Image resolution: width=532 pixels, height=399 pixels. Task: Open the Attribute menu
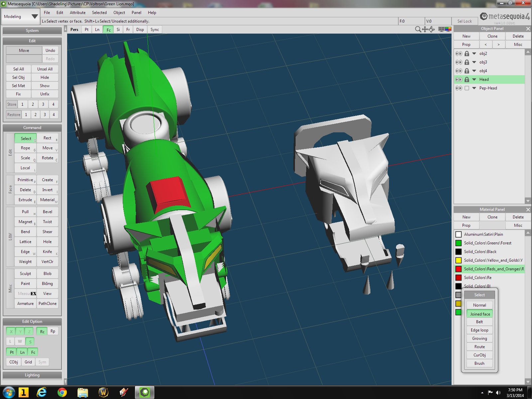tap(77, 13)
